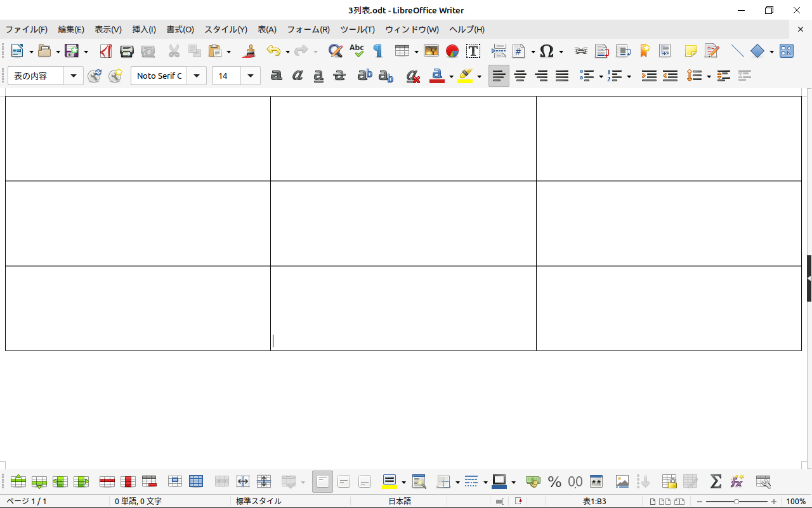Insert a footnote

click(x=602, y=51)
